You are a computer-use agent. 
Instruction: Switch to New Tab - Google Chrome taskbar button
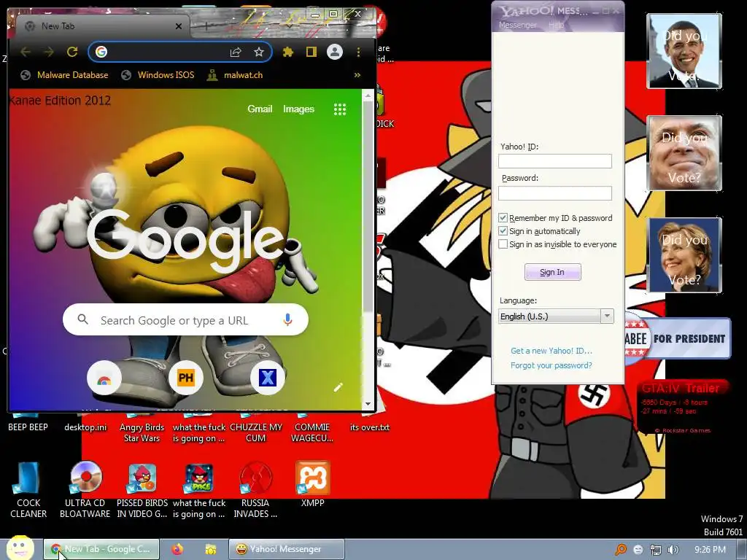click(101, 549)
